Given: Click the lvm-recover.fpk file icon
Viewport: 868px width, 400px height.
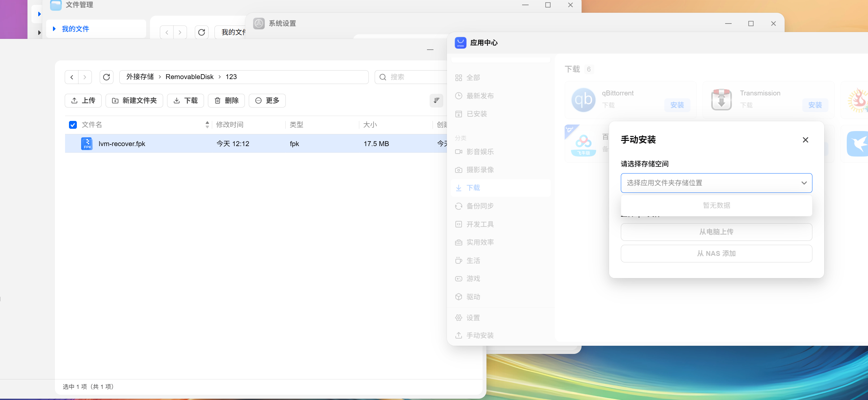Looking at the screenshot, I should pos(87,144).
